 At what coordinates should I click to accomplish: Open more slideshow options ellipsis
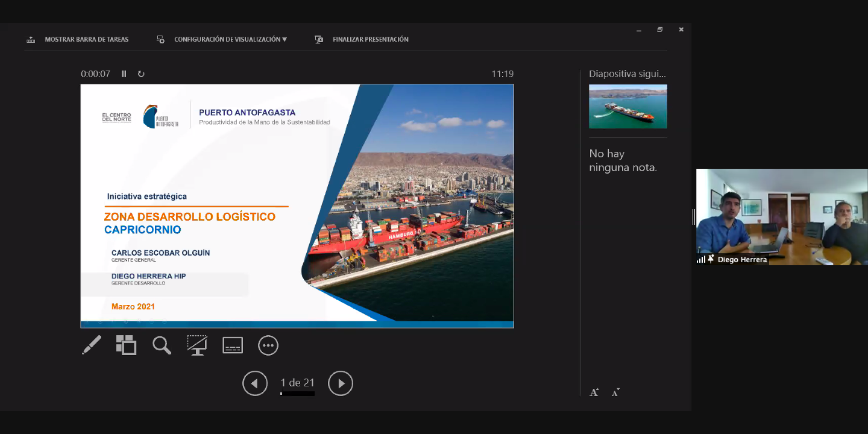click(268, 345)
